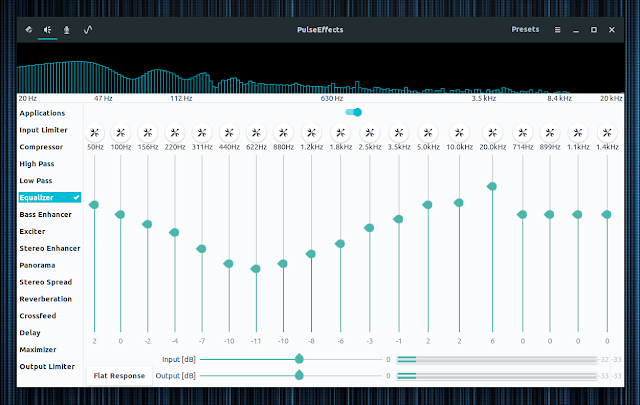
Task: Open test signals wave icon
Action: tap(88, 29)
